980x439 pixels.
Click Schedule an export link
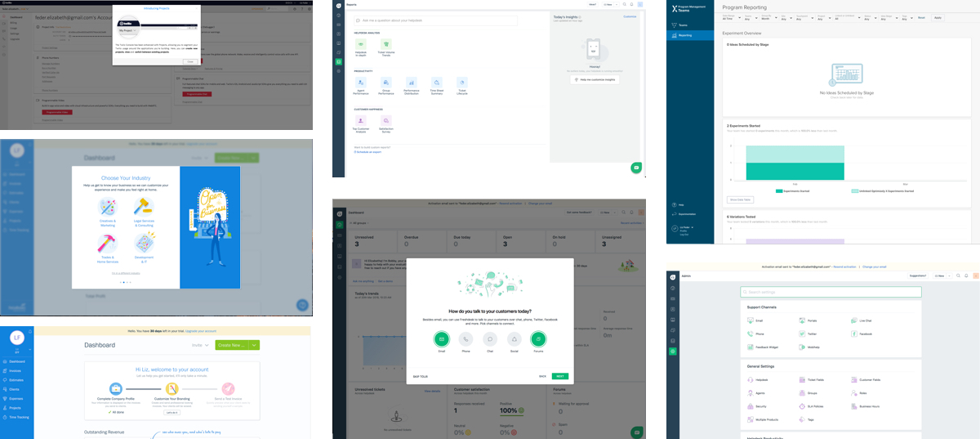(x=367, y=152)
